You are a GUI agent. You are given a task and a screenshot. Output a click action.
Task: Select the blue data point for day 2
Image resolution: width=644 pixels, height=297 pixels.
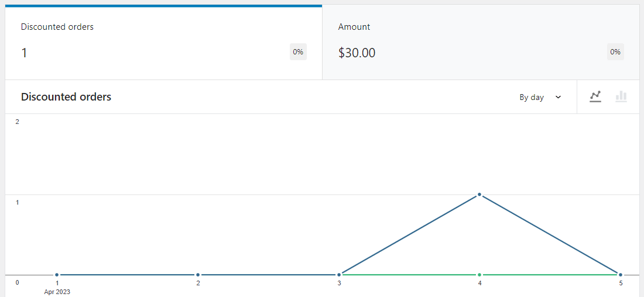tap(198, 275)
